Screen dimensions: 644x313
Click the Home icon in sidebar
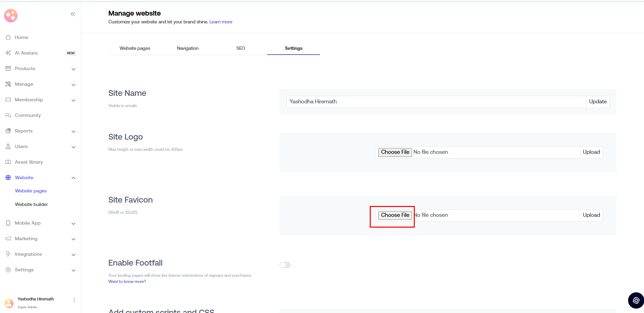click(x=8, y=37)
